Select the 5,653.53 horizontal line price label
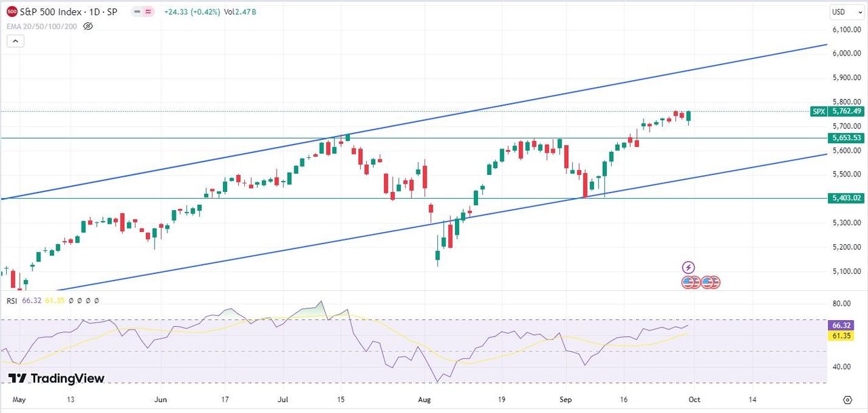The image size is (868, 413). 845,138
